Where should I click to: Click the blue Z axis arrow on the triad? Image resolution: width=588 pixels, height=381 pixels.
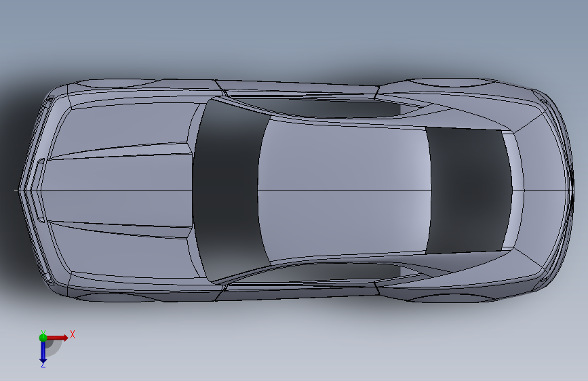[43, 352]
